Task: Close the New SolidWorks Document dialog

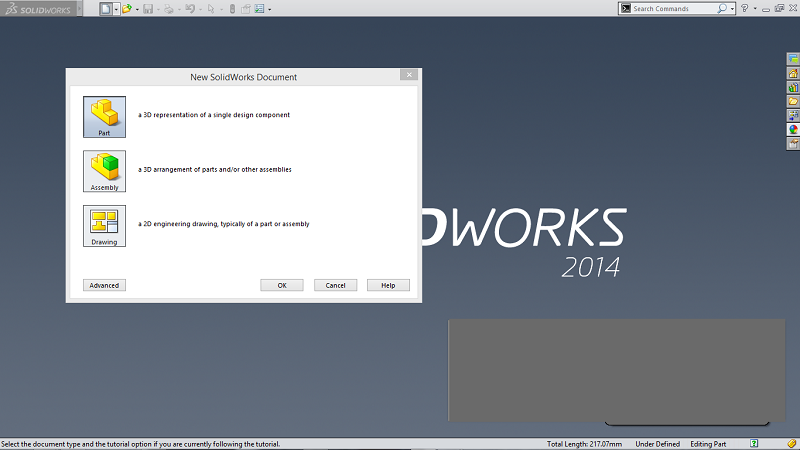Action: coord(409,75)
